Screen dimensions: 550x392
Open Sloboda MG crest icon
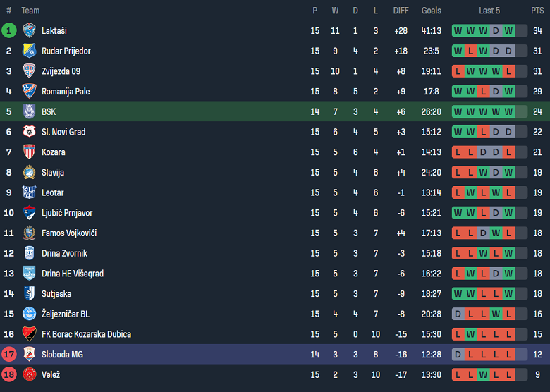pyautogui.click(x=29, y=354)
